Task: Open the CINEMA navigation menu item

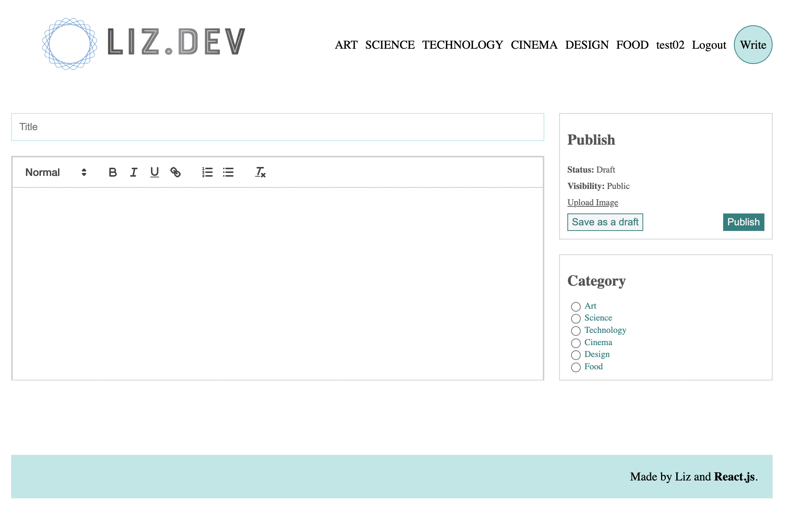Action: 534,45
